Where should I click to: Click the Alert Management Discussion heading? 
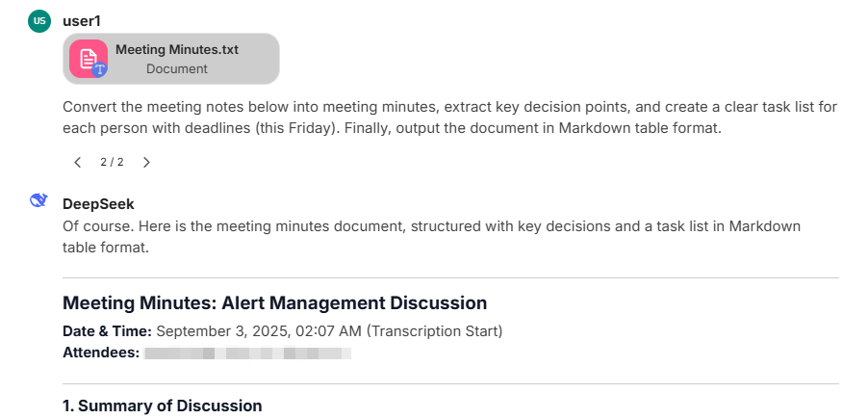[x=274, y=302]
